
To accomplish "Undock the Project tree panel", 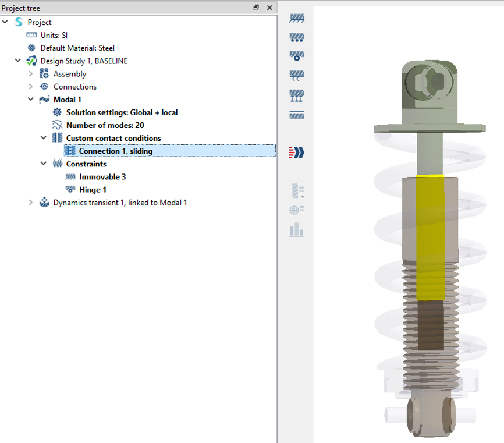I will click(x=256, y=8).
